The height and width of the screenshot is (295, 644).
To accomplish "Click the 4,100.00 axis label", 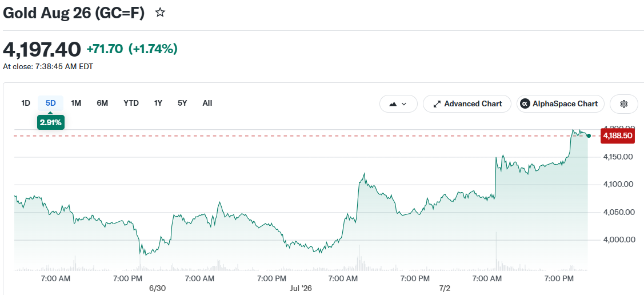I will click(618, 185).
